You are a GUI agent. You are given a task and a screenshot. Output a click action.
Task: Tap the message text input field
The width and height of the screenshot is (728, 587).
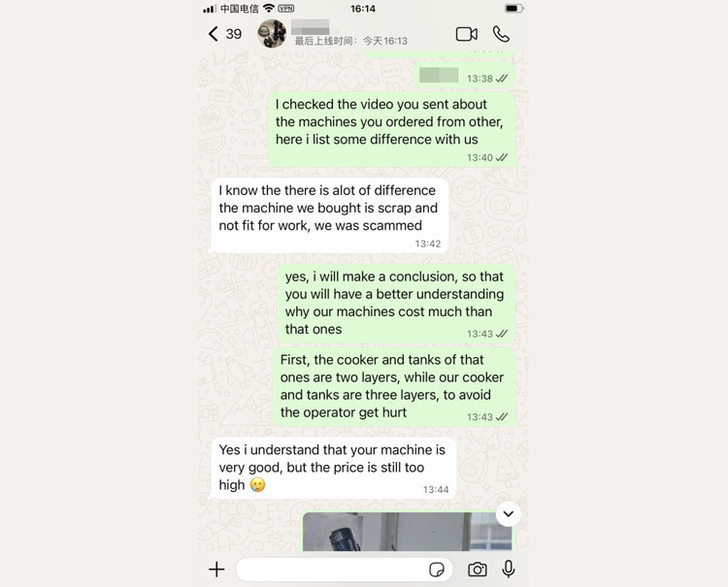[x=344, y=570]
